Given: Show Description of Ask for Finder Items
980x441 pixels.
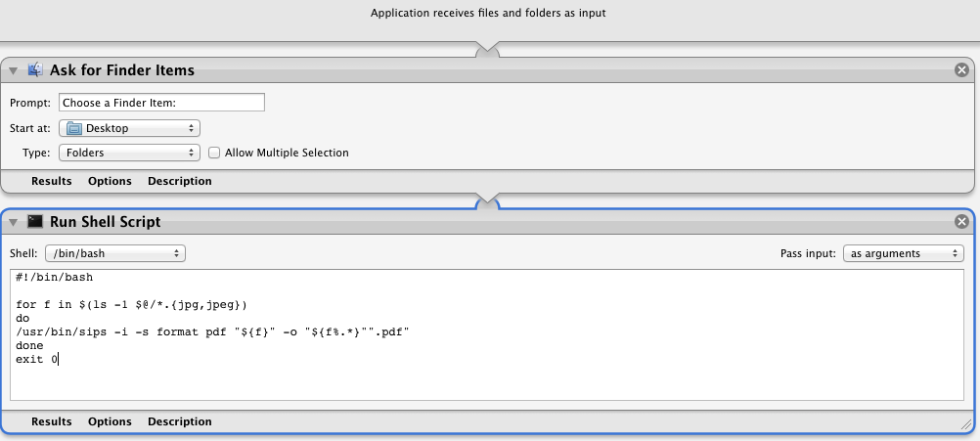Looking at the screenshot, I should (x=179, y=181).
